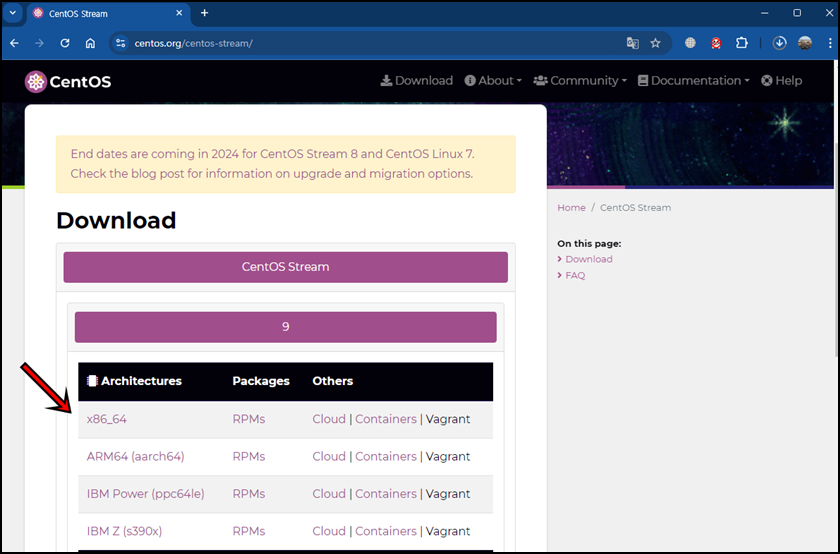Image resolution: width=840 pixels, height=554 pixels.
Task: Open the extensions puzzle icon
Action: tap(742, 43)
